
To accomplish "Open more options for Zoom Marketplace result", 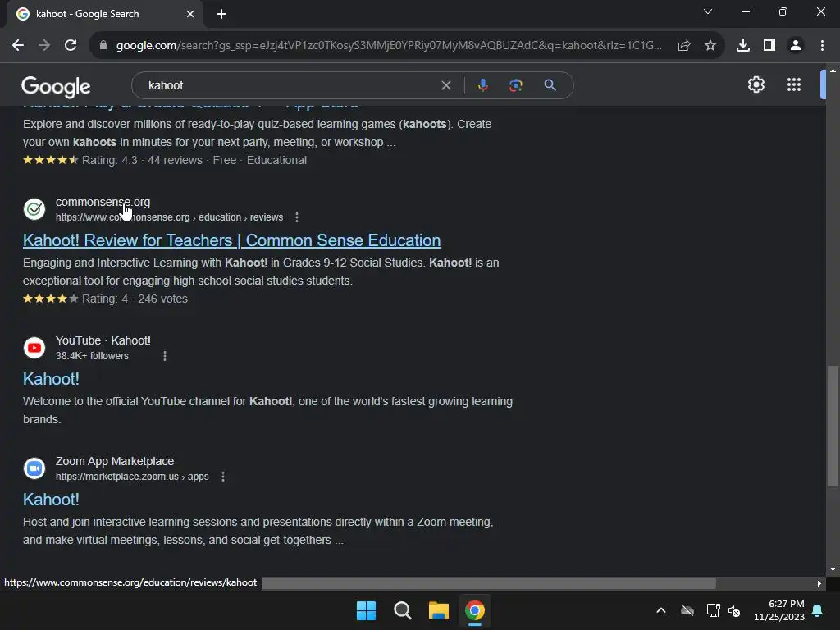I will [223, 477].
